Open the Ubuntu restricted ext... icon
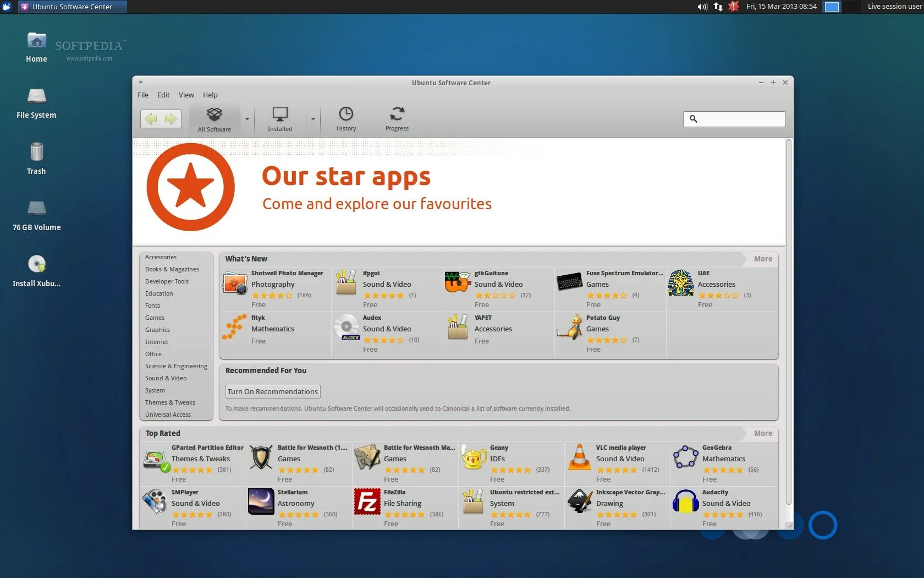Image resolution: width=924 pixels, height=578 pixels. coord(473,502)
